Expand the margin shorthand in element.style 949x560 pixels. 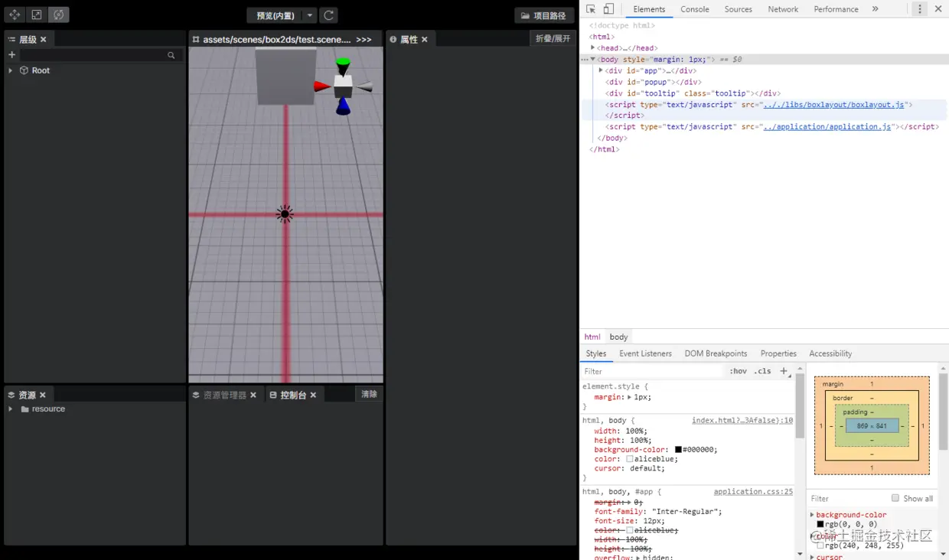click(630, 397)
